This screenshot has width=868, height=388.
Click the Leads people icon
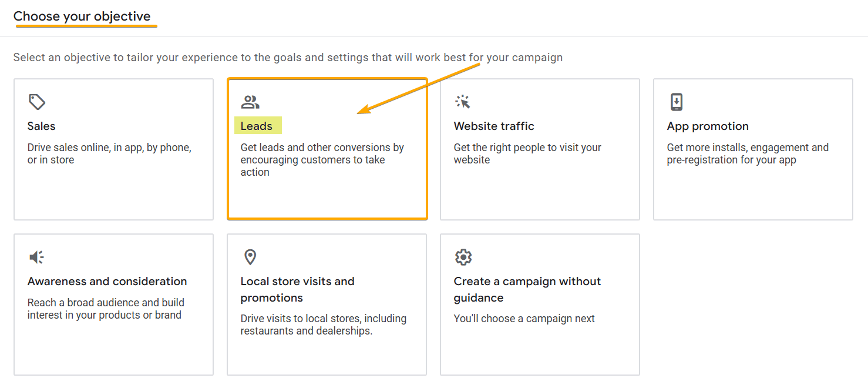[x=250, y=102]
